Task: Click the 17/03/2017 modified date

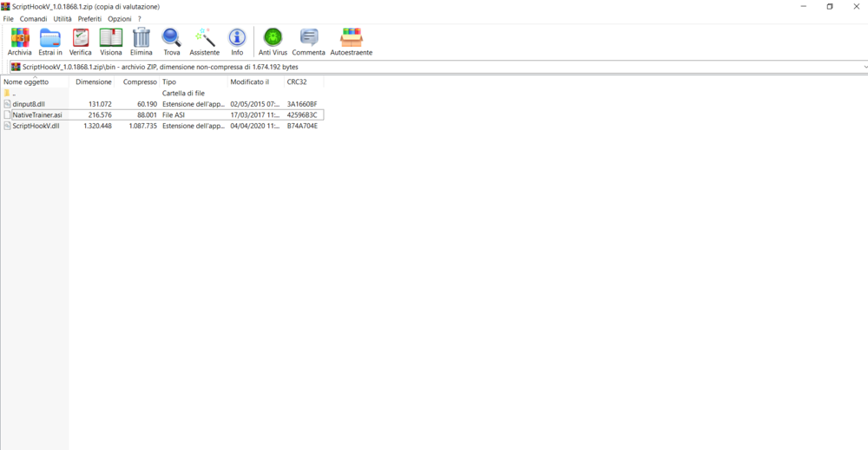Action: [254, 115]
